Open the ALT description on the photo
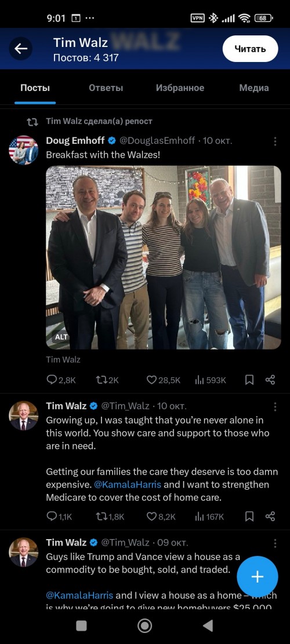Screen dimensions: 290x644 coord(61,337)
